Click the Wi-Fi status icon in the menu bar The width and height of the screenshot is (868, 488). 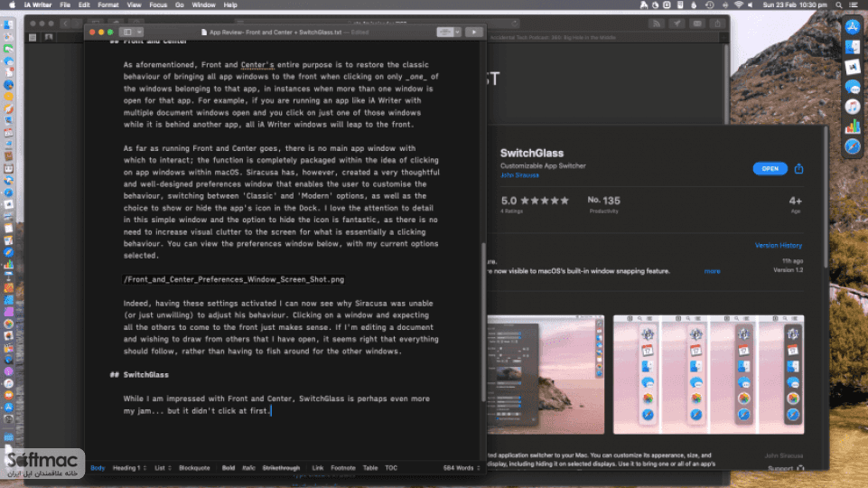[738, 5]
